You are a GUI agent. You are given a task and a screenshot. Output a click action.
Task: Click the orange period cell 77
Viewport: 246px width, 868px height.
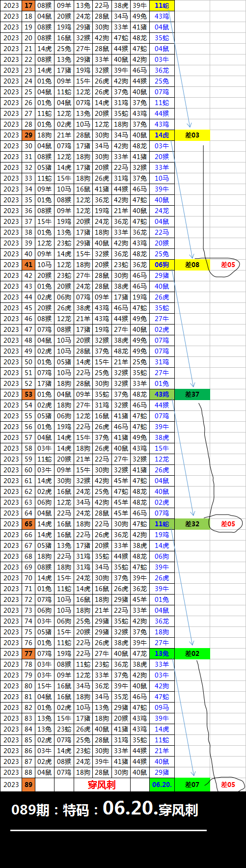pos(28,653)
